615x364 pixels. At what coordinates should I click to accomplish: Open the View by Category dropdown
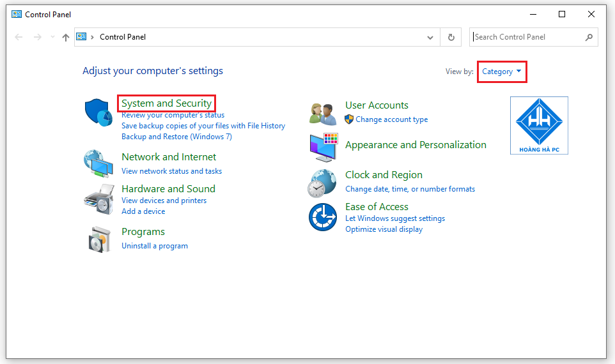coord(502,72)
